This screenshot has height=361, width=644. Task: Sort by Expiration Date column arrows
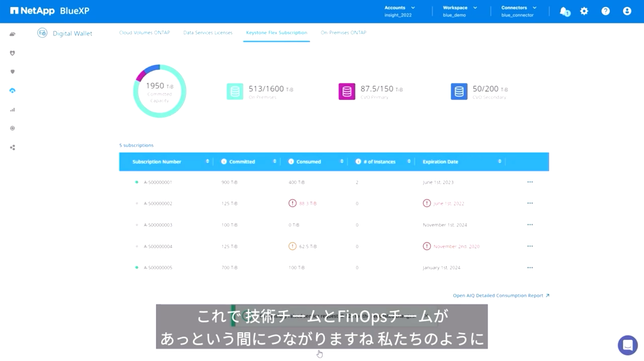[500, 161]
